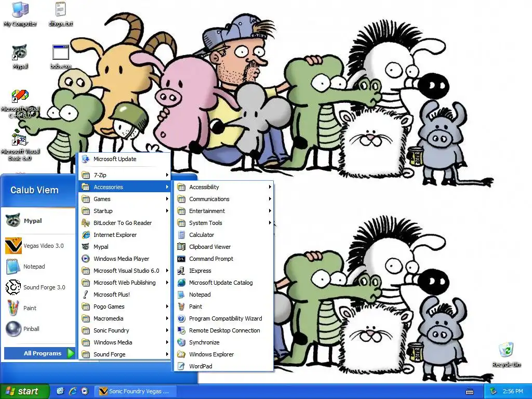Open Clipboard Viewer
This screenshot has width=532, height=399.
(x=224, y=247)
